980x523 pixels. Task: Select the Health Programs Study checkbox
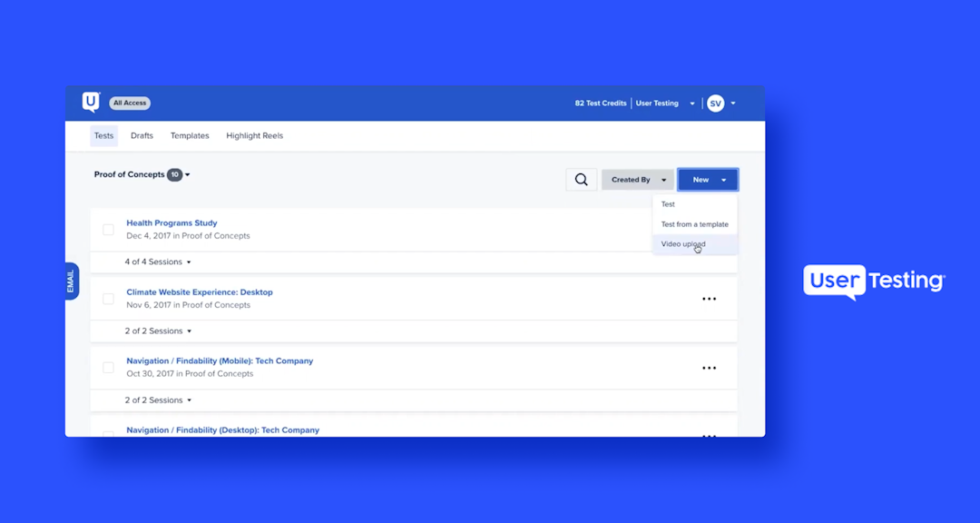tap(108, 229)
